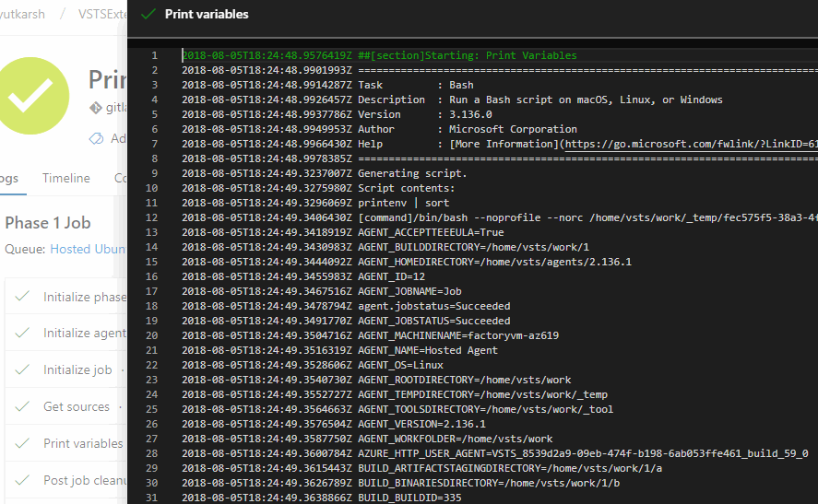This screenshot has width=818, height=504.
Task: Open the Hosted Ubuntu queue link
Action: tap(89, 249)
